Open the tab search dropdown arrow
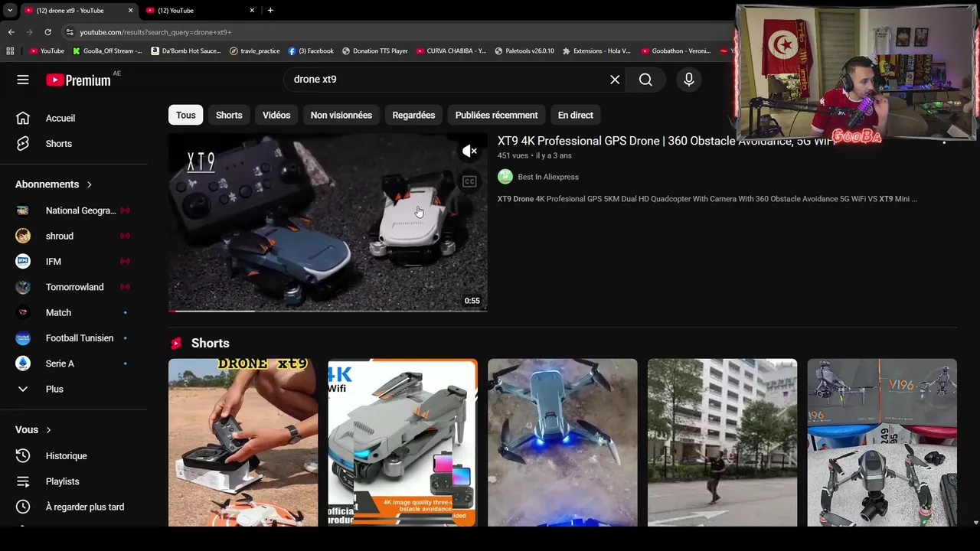Image resolution: width=980 pixels, height=551 pixels. click(x=9, y=11)
